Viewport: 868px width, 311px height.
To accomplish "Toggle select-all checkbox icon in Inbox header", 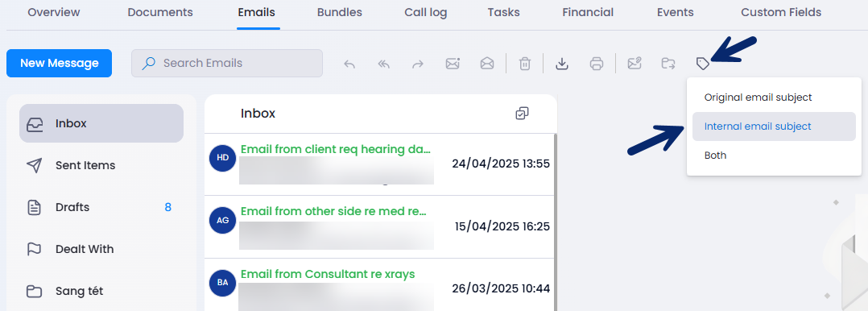I will point(522,114).
